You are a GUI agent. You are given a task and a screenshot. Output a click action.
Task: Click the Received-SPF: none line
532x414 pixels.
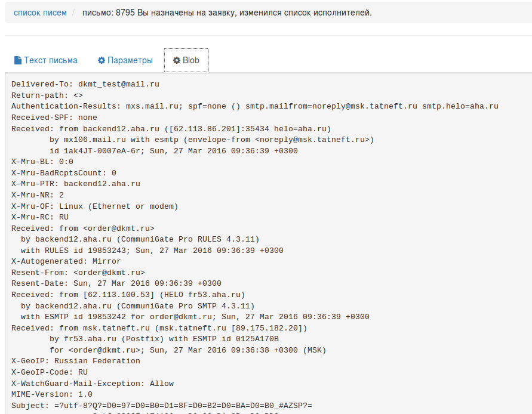click(54, 118)
